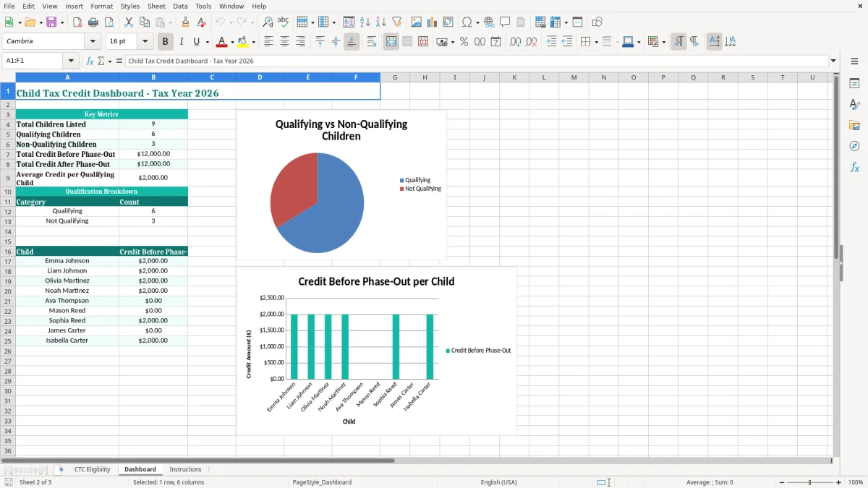Image resolution: width=868 pixels, height=488 pixels.
Task: Insert an image
Action: tap(417, 22)
